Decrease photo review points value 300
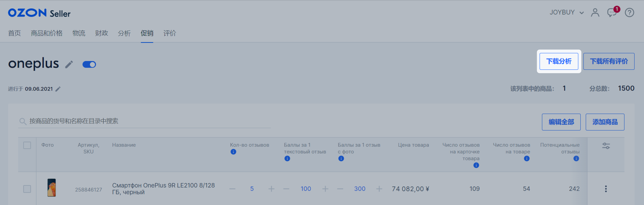 click(340, 189)
